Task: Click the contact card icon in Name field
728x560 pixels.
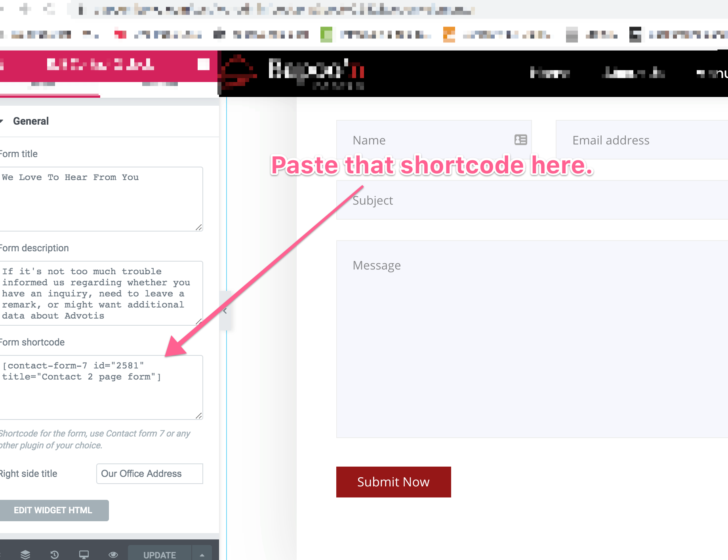Action: click(x=520, y=140)
